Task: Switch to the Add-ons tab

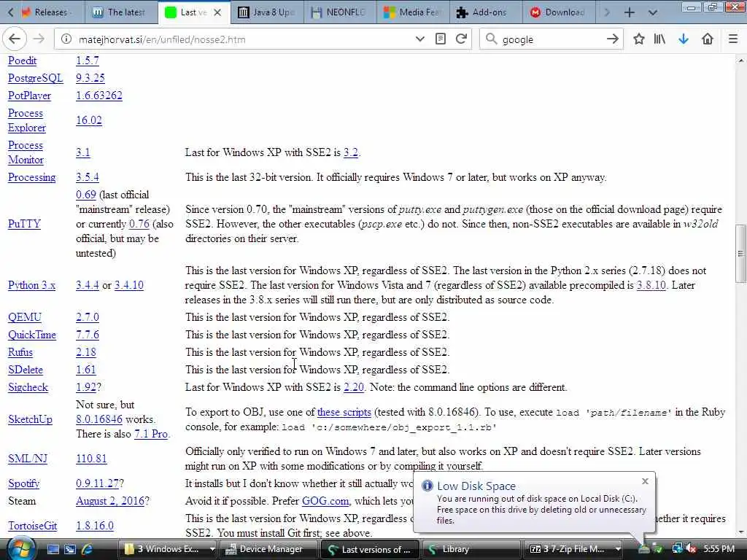Action: (485, 12)
